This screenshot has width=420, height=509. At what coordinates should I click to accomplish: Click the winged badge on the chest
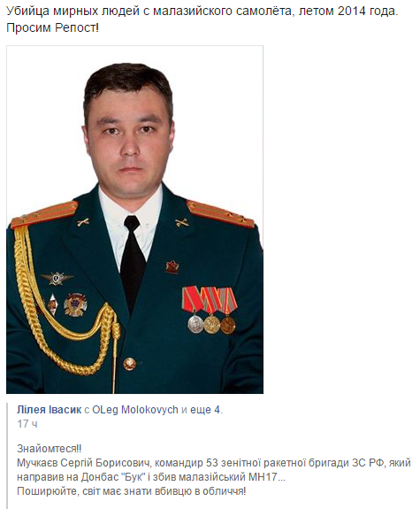click(57, 278)
